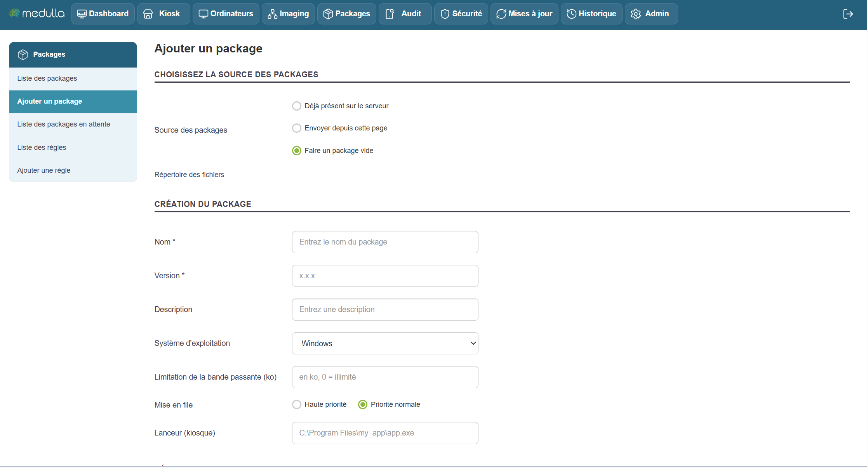Viewport: 868px width, 472px height.
Task: Click Ajouter une règle in sidebar
Action: (44, 170)
